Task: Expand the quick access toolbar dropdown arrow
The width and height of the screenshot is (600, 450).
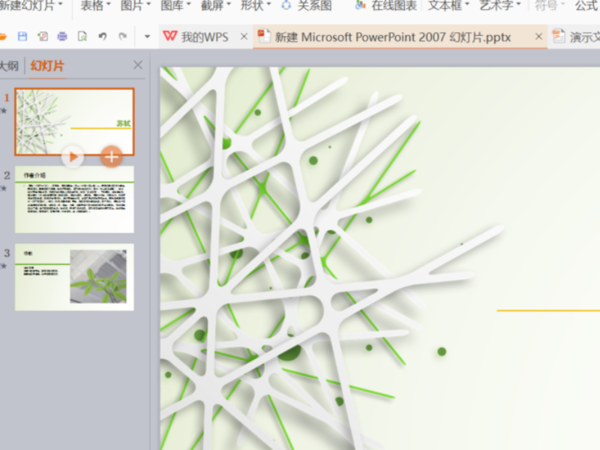Action: coord(147,37)
